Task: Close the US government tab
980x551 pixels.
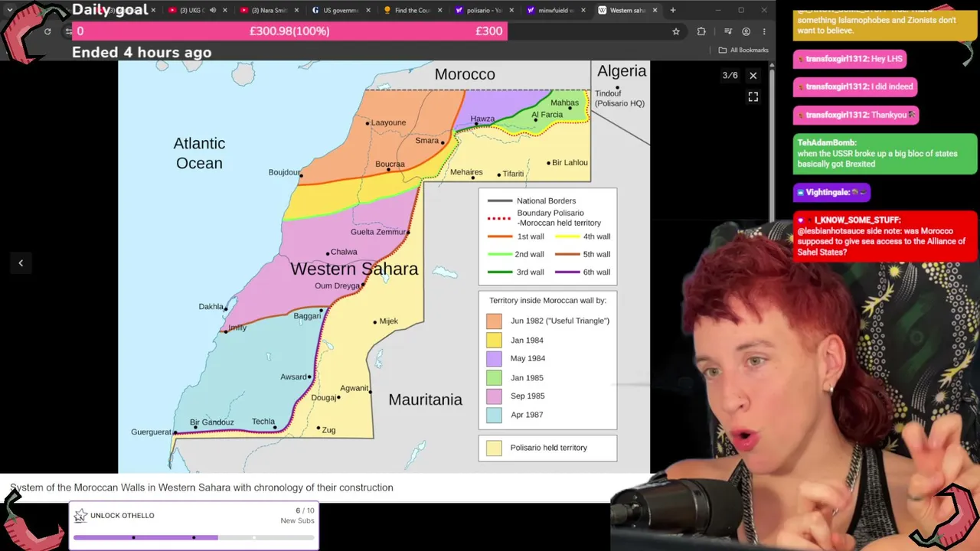Action: pos(367,10)
